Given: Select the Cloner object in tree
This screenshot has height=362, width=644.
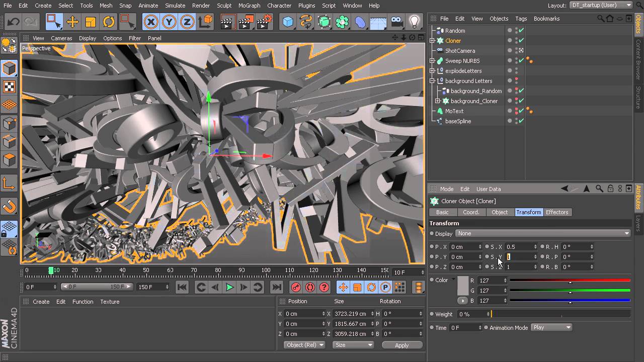Looking at the screenshot, I should (x=453, y=41).
